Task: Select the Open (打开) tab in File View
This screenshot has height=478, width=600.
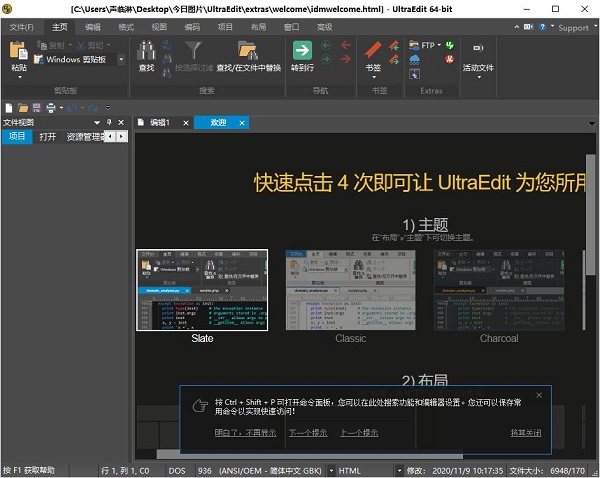Action: click(x=47, y=137)
